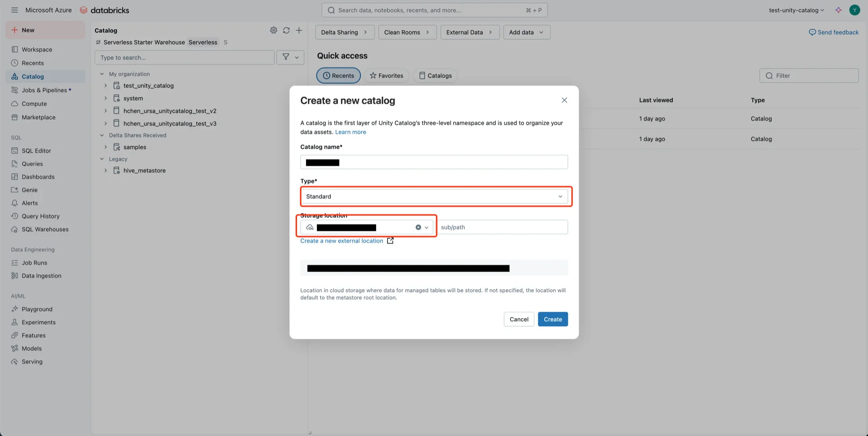This screenshot has height=436, width=868.
Task: Close the Create a new catalog dialog
Action: click(x=564, y=100)
